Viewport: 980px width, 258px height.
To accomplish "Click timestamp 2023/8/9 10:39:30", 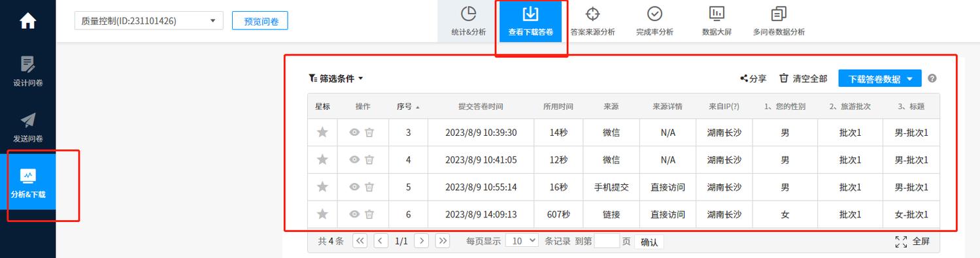I will [x=481, y=133].
